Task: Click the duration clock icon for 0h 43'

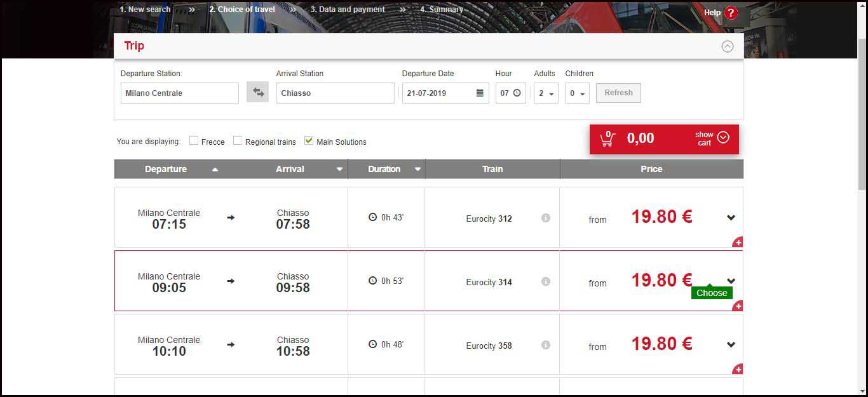Action: [373, 217]
